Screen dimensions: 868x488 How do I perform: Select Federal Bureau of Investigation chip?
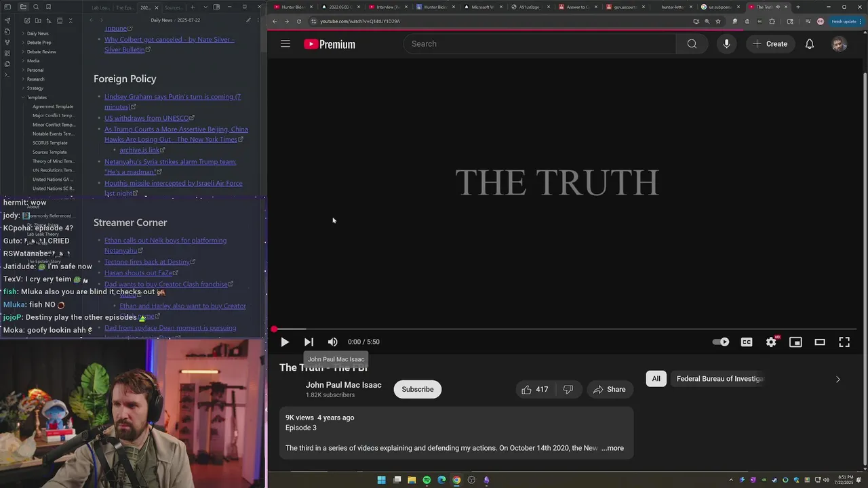point(720,379)
